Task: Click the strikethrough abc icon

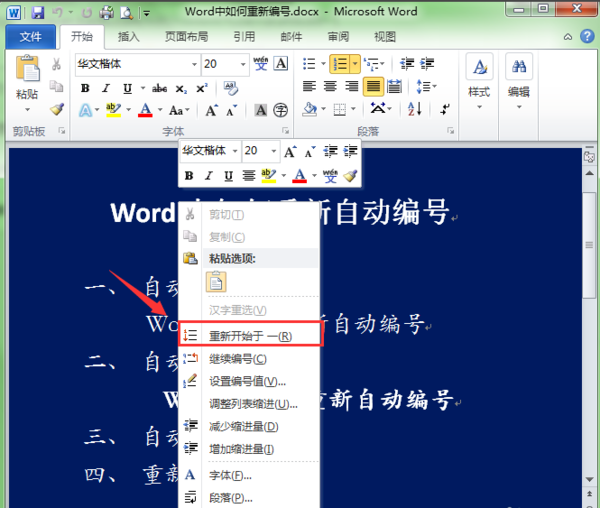Action: (159, 89)
